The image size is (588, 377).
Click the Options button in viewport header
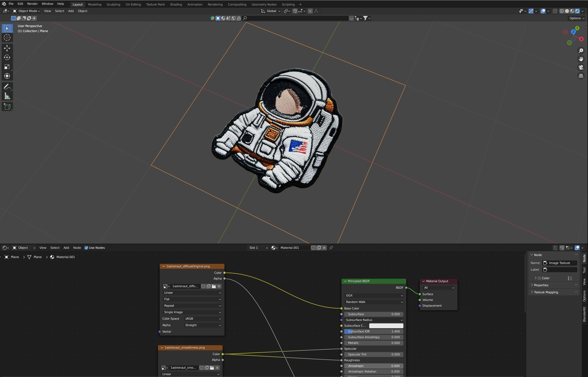(577, 18)
